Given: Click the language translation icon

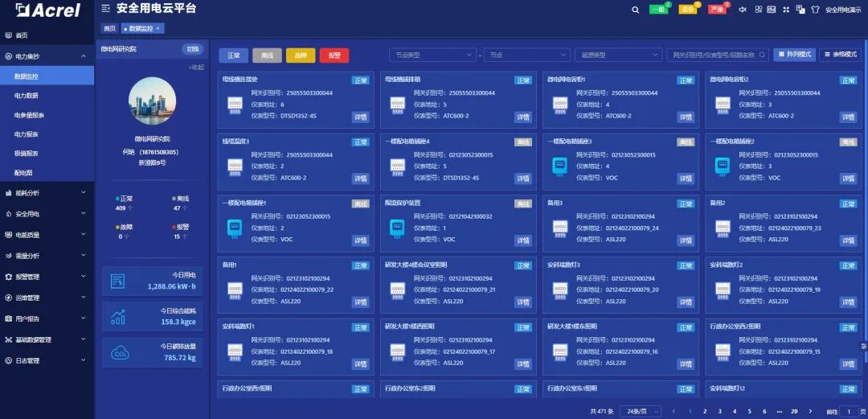Looking at the screenshot, I should [x=801, y=10].
